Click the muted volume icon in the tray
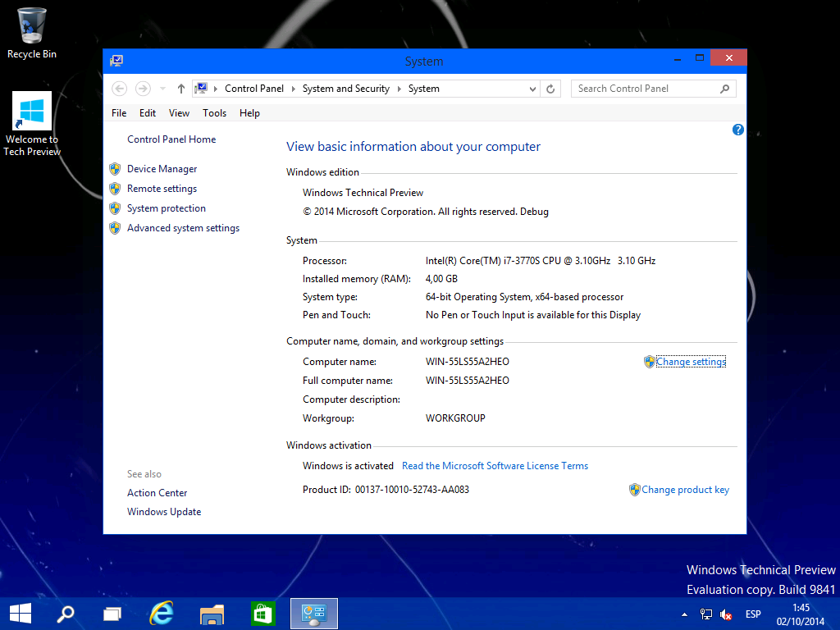 click(x=725, y=613)
